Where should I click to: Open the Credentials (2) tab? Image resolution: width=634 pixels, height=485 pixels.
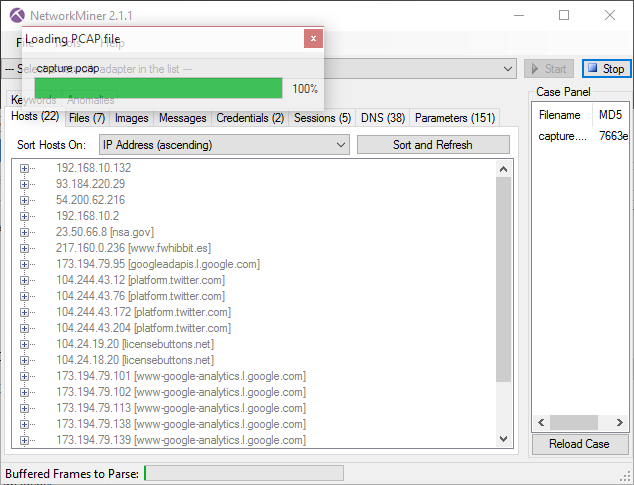coord(250,118)
